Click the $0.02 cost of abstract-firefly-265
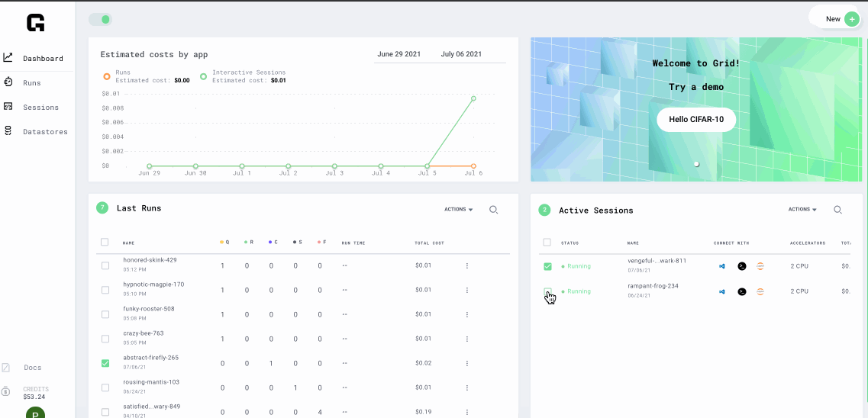868x418 pixels. [x=422, y=363]
